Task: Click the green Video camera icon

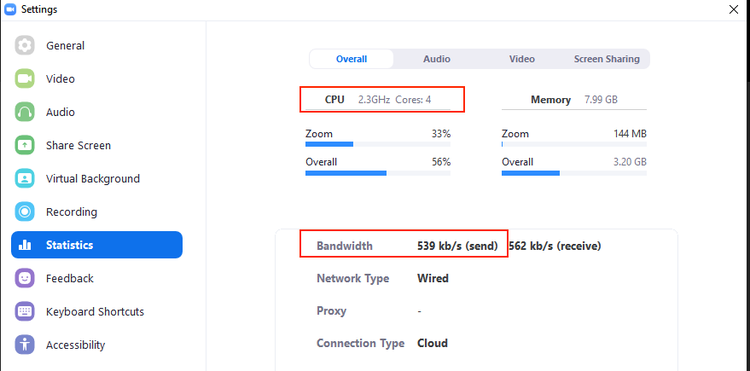Action: [24, 79]
